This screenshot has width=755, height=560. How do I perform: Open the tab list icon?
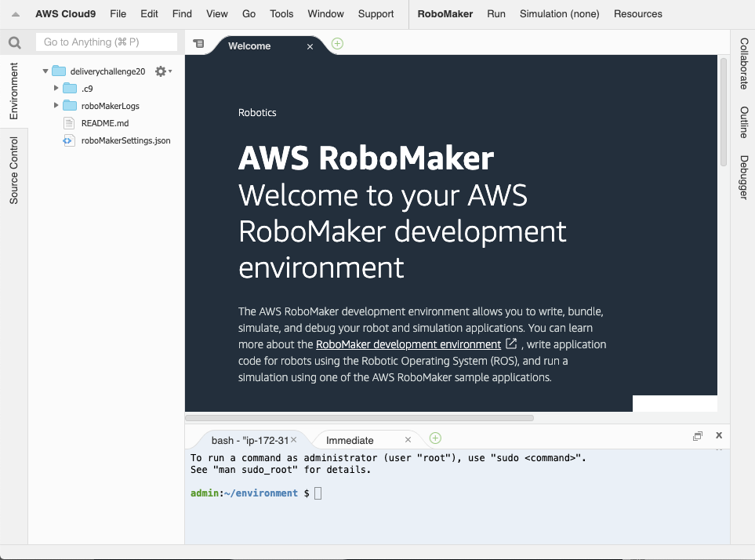point(198,44)
